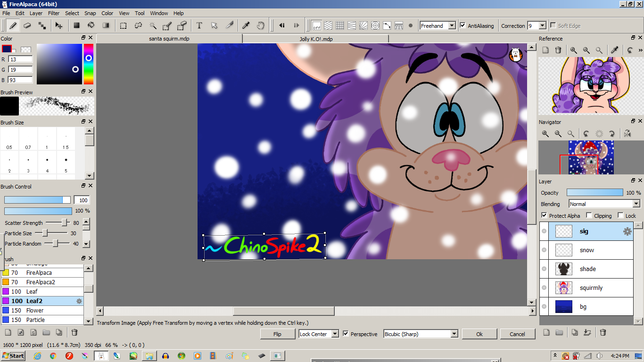Select the Select Eraser tool
This screenshot has width=644, height=362.
[182, 25]
